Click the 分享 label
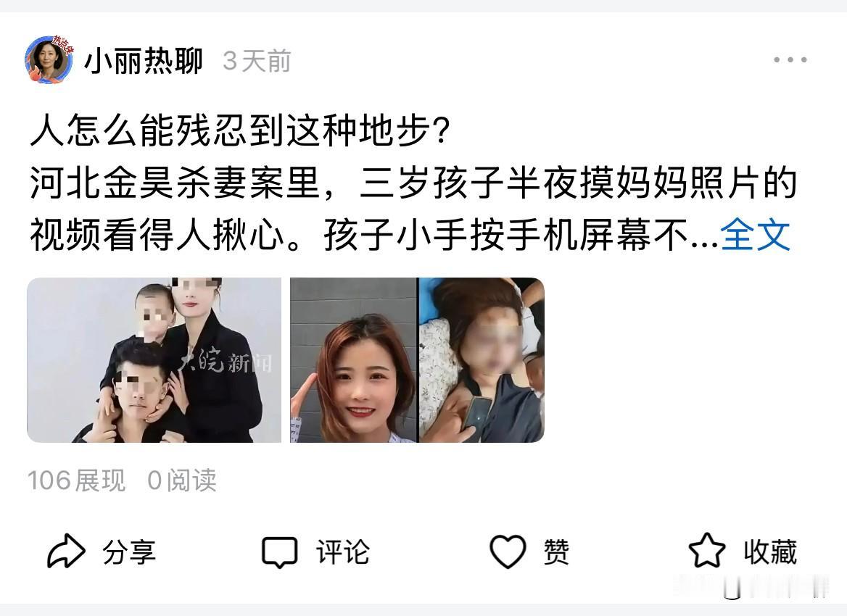 [129, 552]
